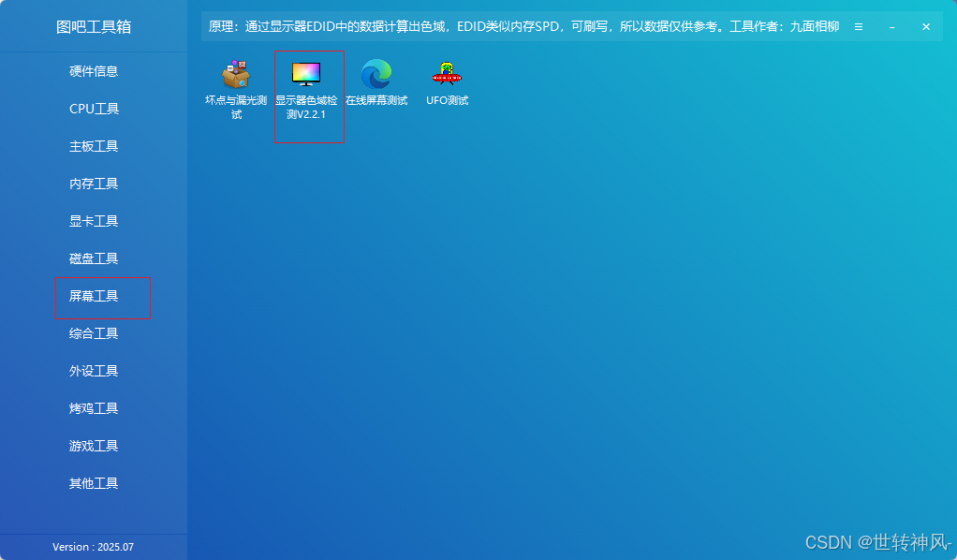Open 其他工具 from the sidebar

pyautogui.click(x=94, y=483)
